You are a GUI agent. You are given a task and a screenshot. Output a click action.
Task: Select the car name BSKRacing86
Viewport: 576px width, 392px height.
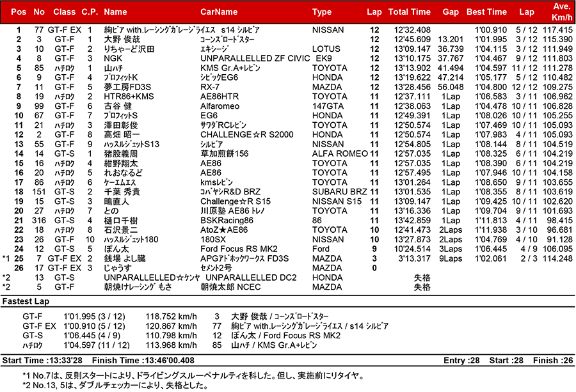tap(227, 221)
